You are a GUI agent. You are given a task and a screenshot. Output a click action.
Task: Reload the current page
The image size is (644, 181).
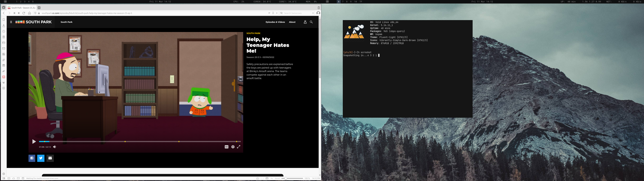(x=24, y=13)
